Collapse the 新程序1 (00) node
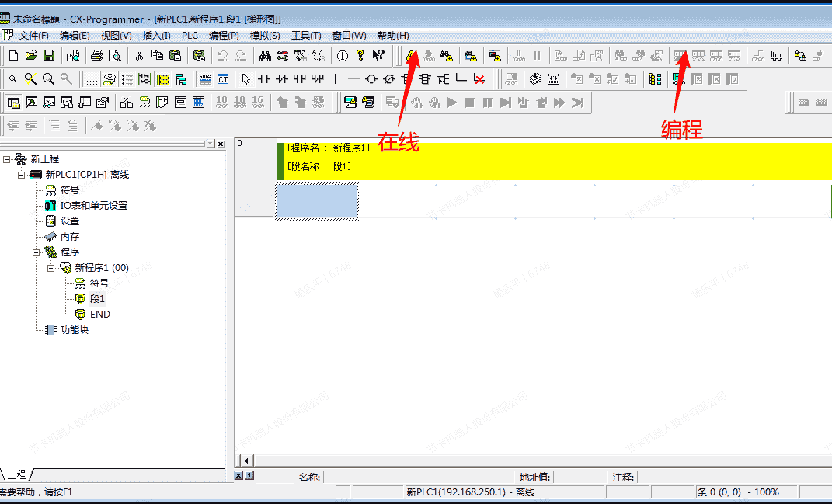Image resolution: width=832 pixels, height=504 pixels. pos(51,268)
